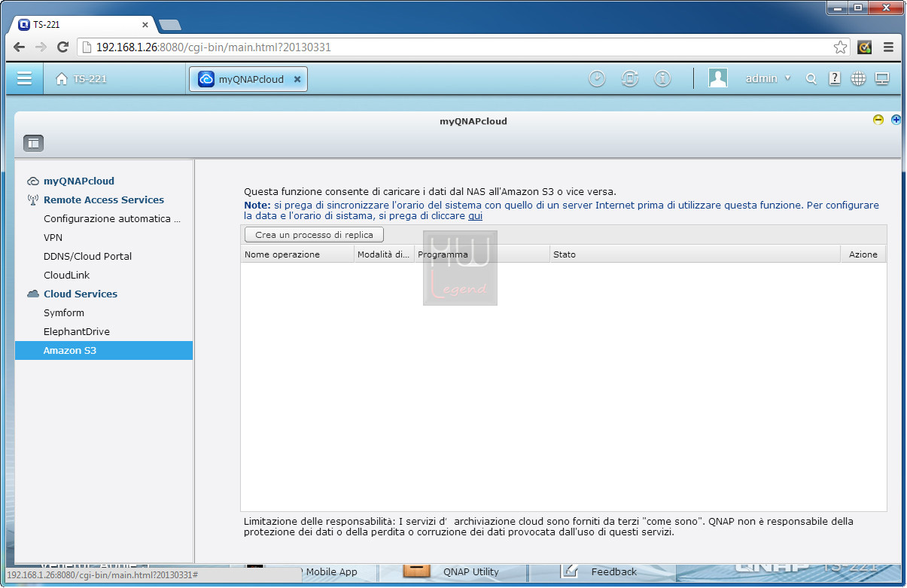Viewport: 907px width, 588px height.
Task: Show the event notifications info icon
Action: (662, 79)
